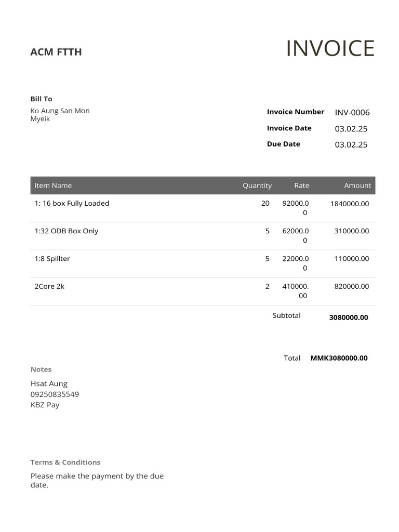Image resolution: width=399 pixels, height=532 pixels.
Task: Select the 1: 16 box Fully Loaded row
Action: click(203, 208)
